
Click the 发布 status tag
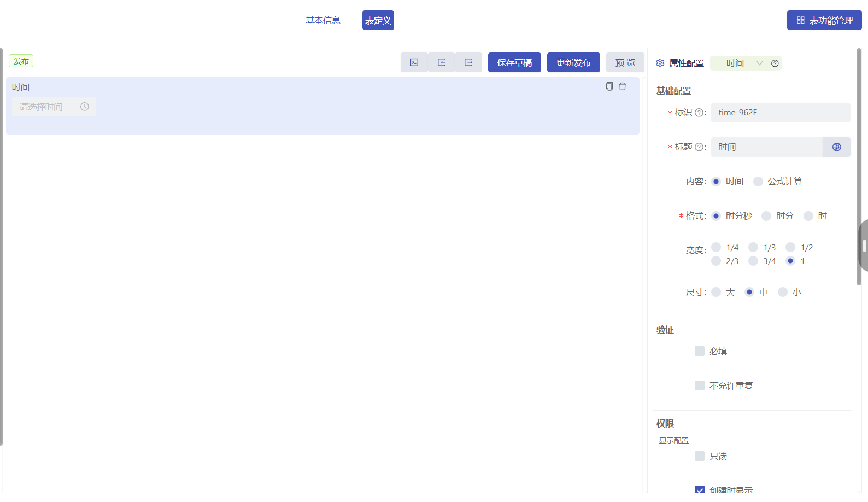pyautogui.click(x=21, y=61)
